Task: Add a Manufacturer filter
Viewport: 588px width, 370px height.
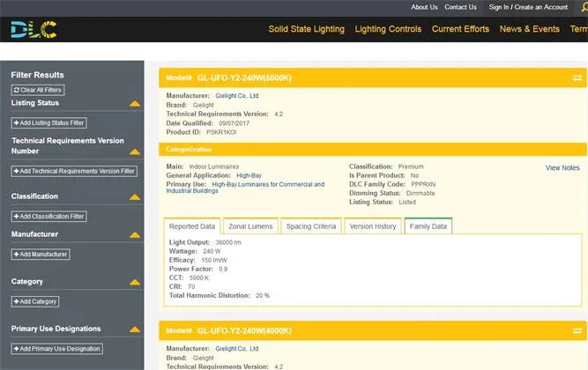Action: (41, 254)
